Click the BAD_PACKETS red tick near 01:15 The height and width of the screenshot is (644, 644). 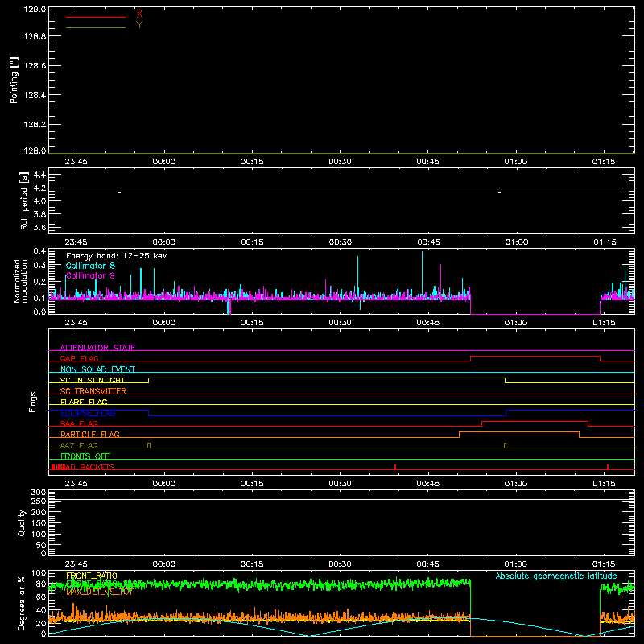coord(608,467)
